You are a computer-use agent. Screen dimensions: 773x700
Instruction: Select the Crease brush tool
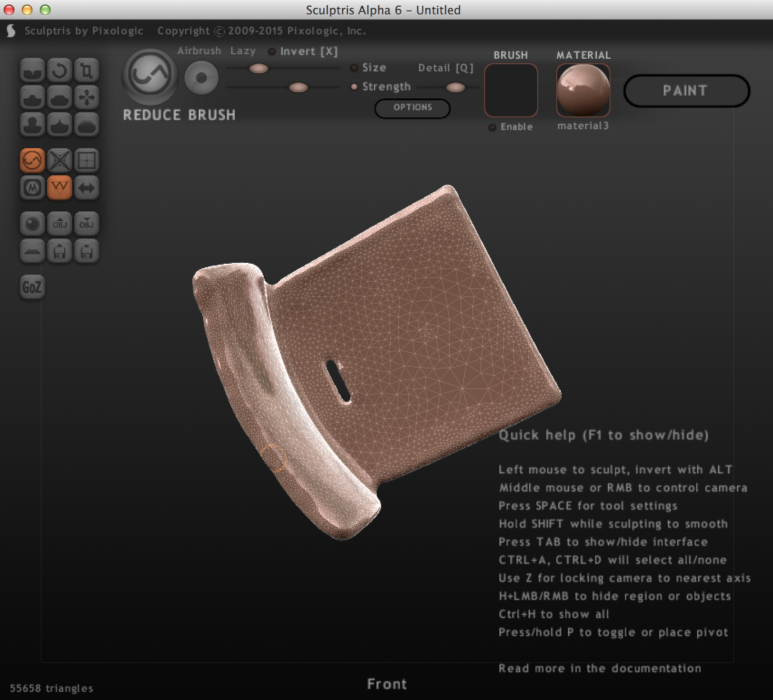click(x=32, y=71)
